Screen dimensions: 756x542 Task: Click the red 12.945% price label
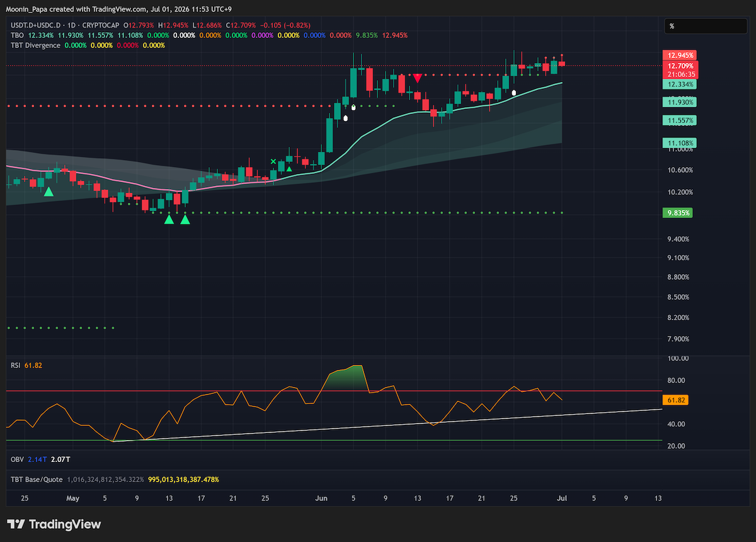coord(680,55)
